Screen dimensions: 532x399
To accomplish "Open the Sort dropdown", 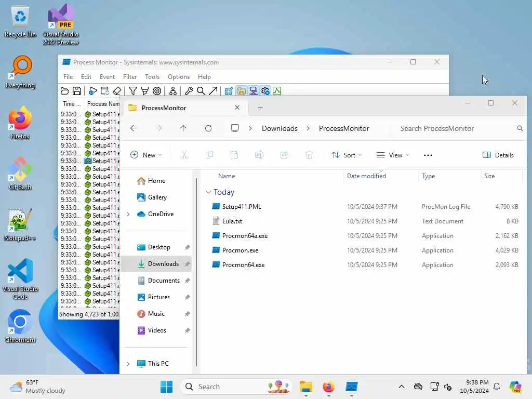I will (347, 155).
